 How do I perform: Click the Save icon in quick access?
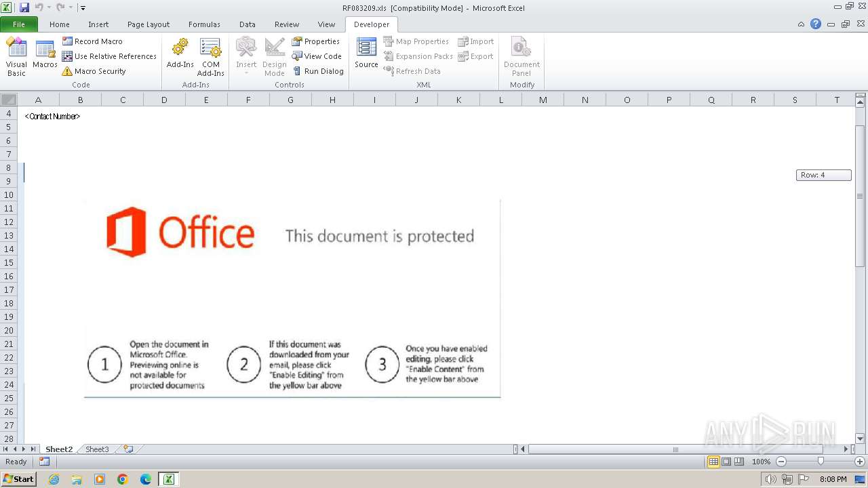[24, 7]
